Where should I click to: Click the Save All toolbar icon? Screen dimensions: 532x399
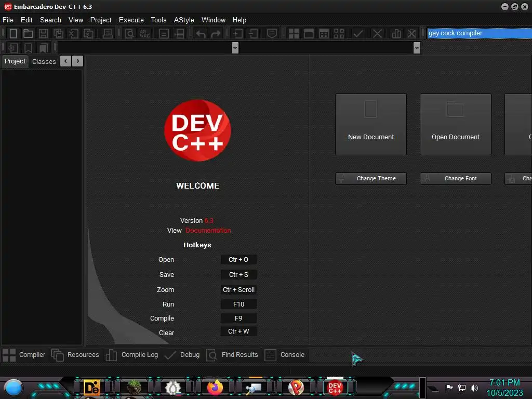(x=58, y=33)
